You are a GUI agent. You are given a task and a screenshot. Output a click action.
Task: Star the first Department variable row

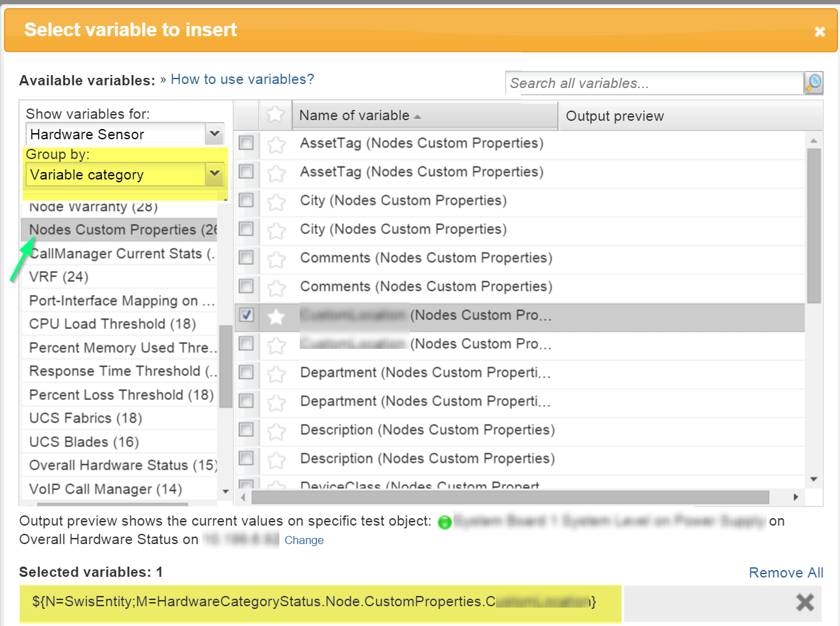tap(276, 374)
